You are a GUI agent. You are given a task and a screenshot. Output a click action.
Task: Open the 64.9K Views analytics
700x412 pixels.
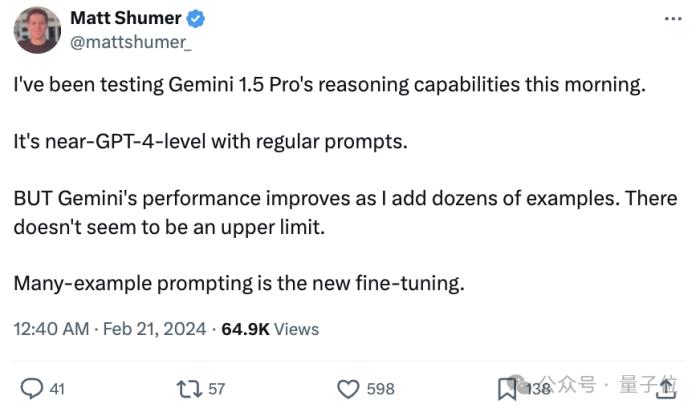point(270,329)
